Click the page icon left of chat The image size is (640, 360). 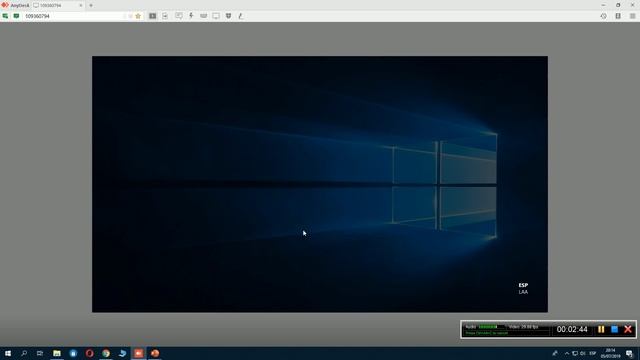coord(165,16)
